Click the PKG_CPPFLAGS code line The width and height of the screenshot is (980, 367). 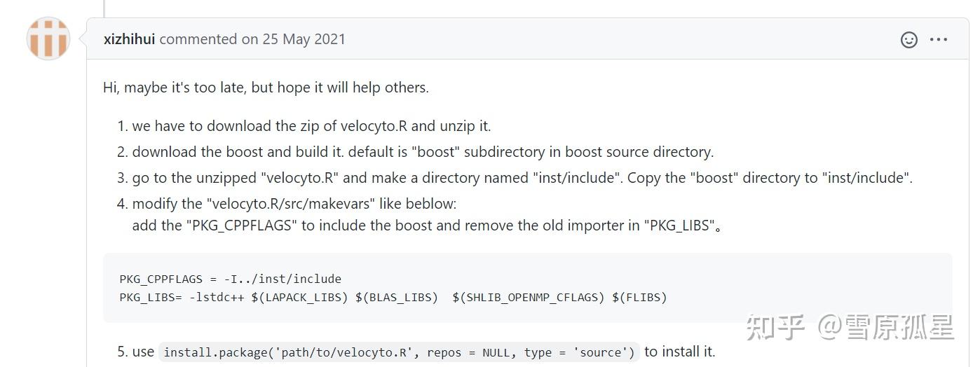pyautogui.click(x=231, y=279)
